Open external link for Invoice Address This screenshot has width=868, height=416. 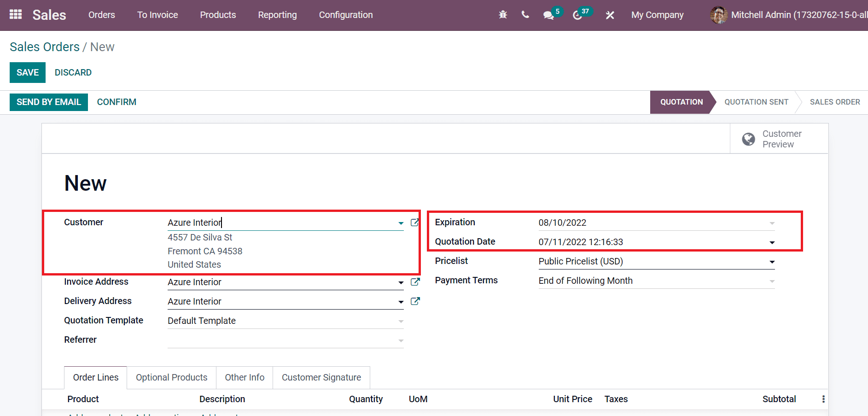415,281
